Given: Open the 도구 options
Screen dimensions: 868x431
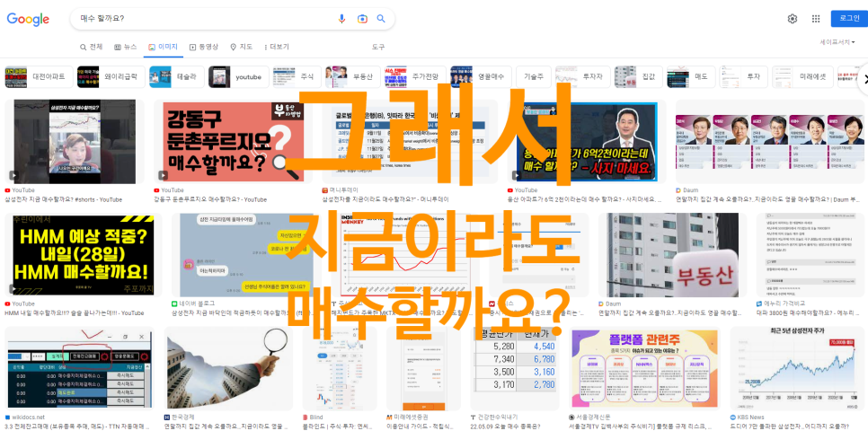Looking at the screenshot, I should pos(378,47).
